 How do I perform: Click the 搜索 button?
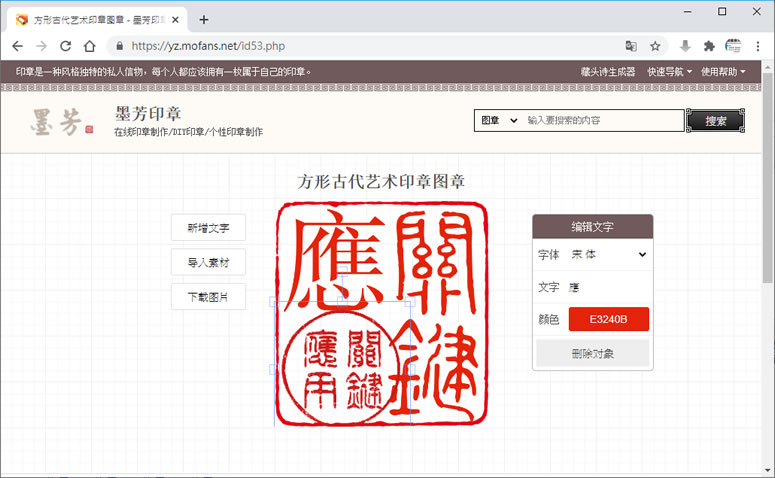pos(715,121)
